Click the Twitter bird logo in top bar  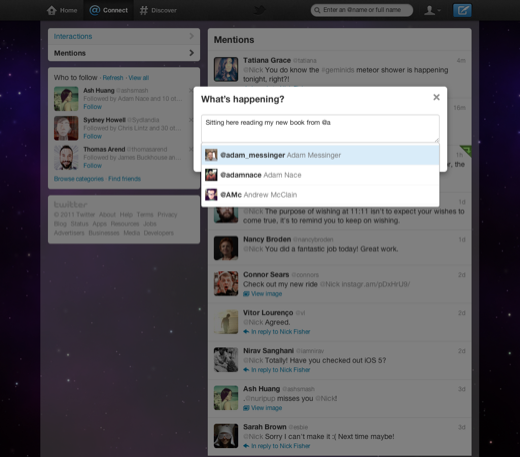point(260,10)
